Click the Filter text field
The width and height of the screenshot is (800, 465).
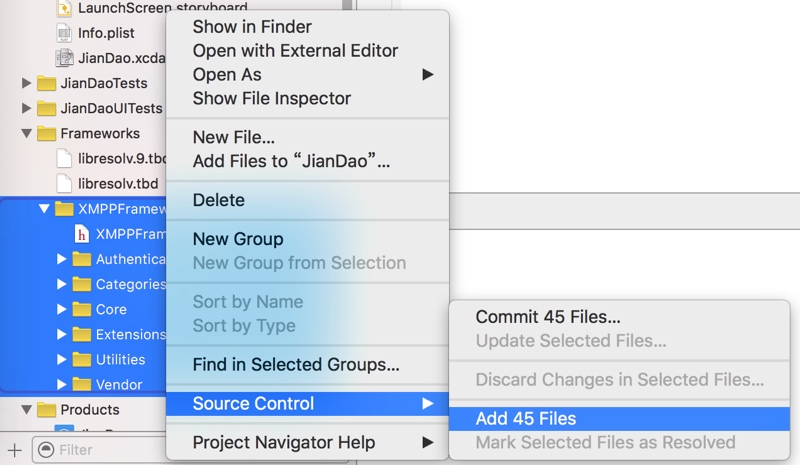tap(105, 450)
